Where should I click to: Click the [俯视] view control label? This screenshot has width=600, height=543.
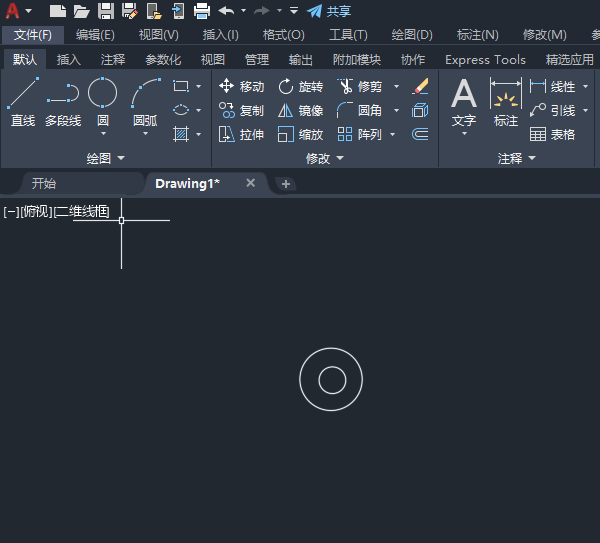36,211
